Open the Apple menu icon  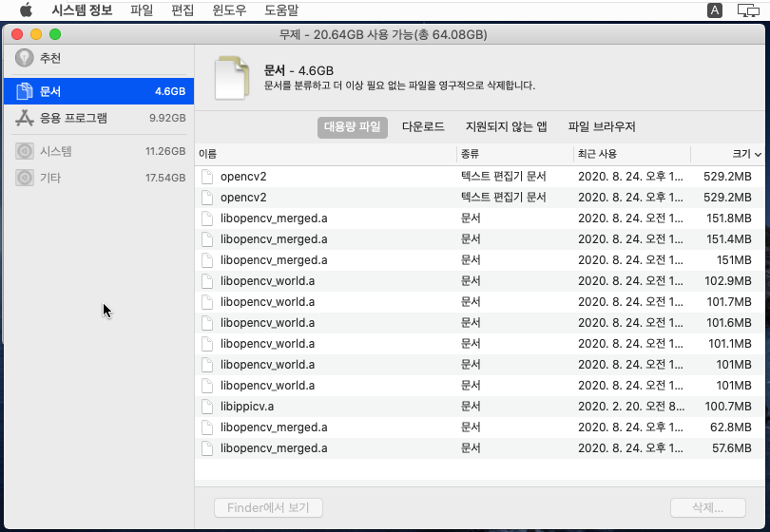coord(26,10)
